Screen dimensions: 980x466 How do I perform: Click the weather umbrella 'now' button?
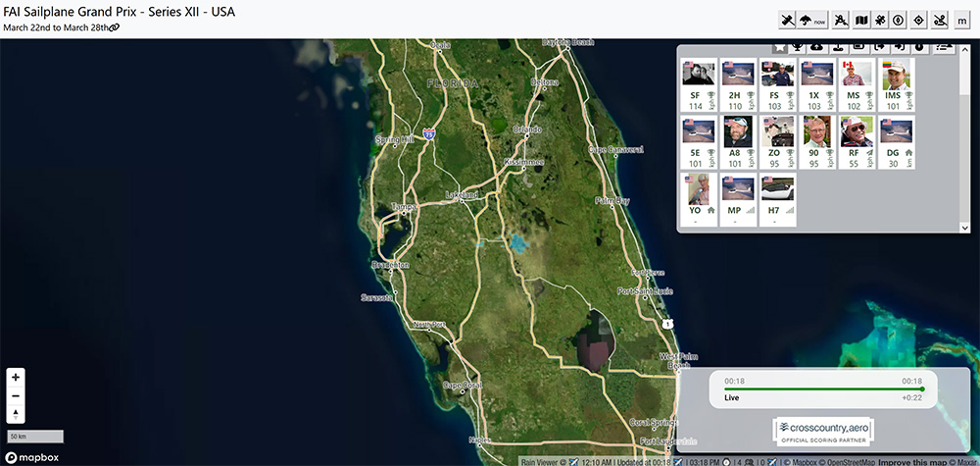point(815,20)
